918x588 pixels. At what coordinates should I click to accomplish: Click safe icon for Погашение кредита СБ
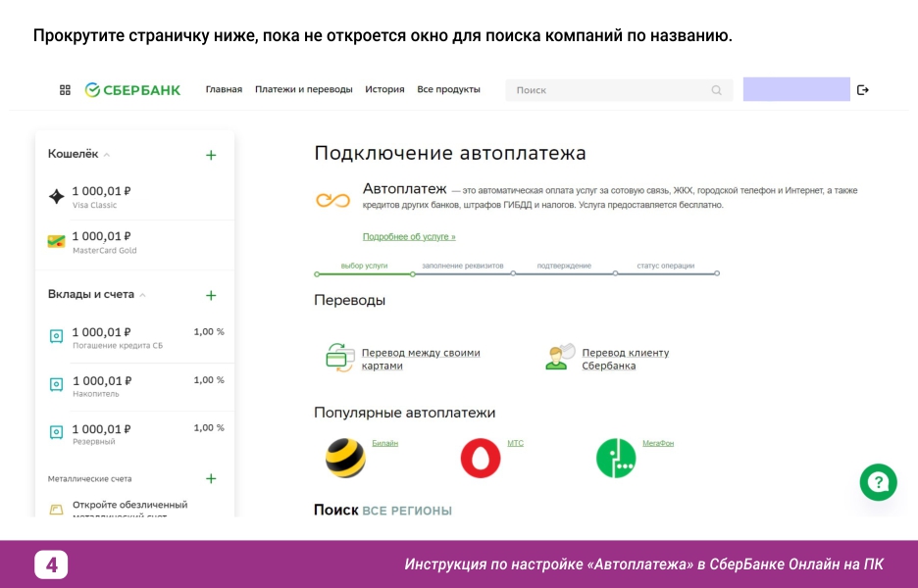[56, 336]
